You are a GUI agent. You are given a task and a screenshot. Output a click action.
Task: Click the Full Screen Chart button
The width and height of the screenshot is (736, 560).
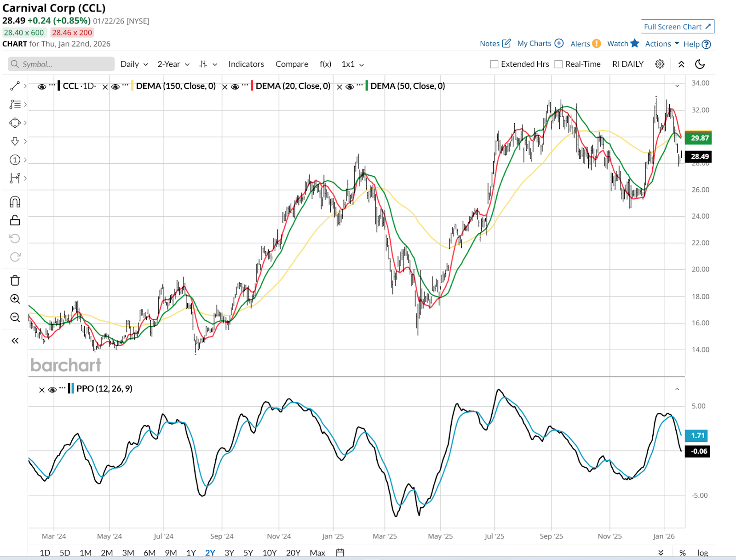click(x=677, y=27)
